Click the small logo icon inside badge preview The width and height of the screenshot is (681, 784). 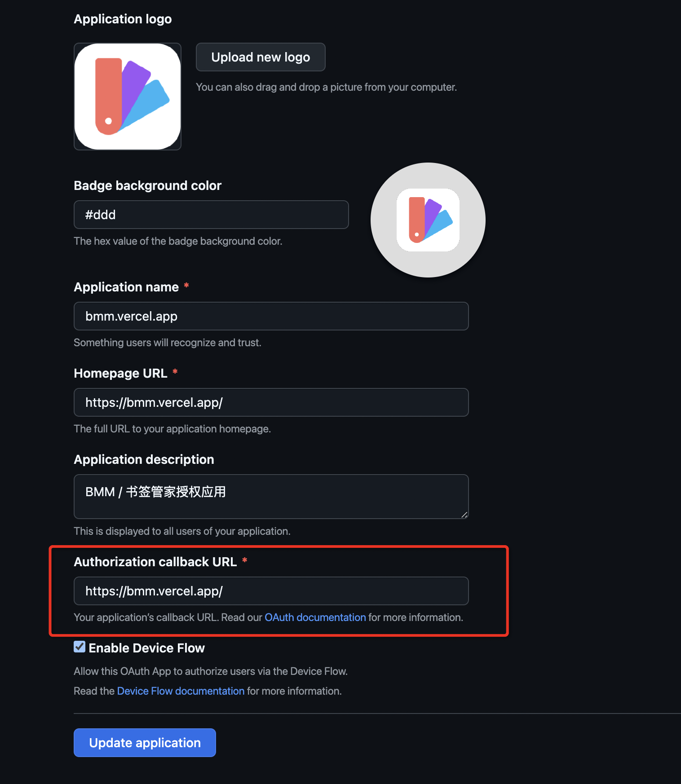click(x=428, y=220)
